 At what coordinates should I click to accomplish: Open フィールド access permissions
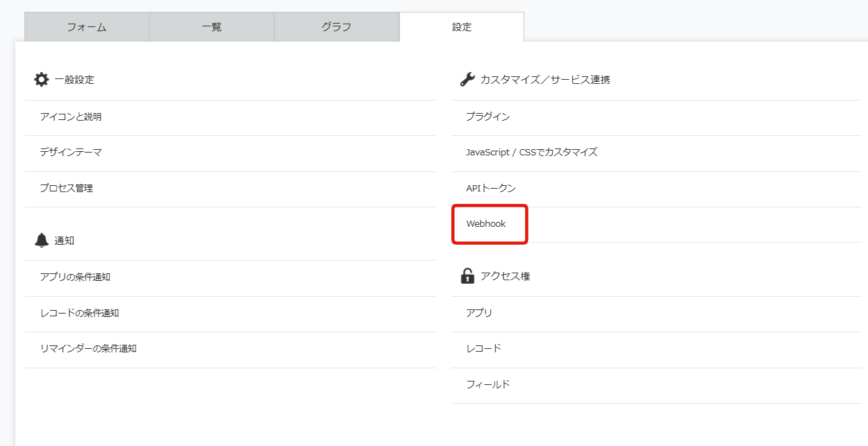coord(488,384)
